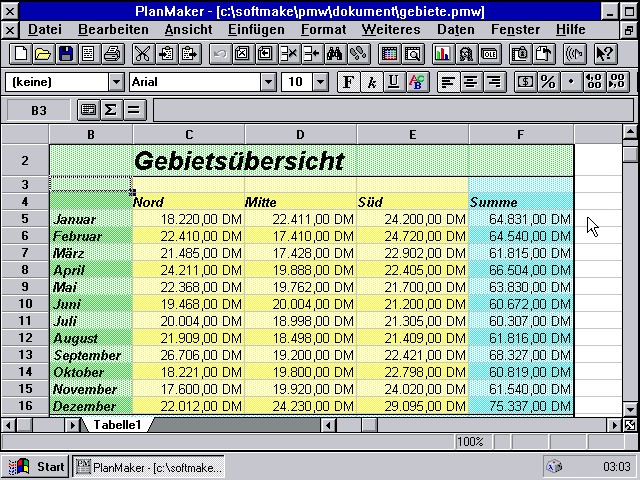Insert an OLE object
This screenshot has height=480, width=640.
[x=489, y=54]
